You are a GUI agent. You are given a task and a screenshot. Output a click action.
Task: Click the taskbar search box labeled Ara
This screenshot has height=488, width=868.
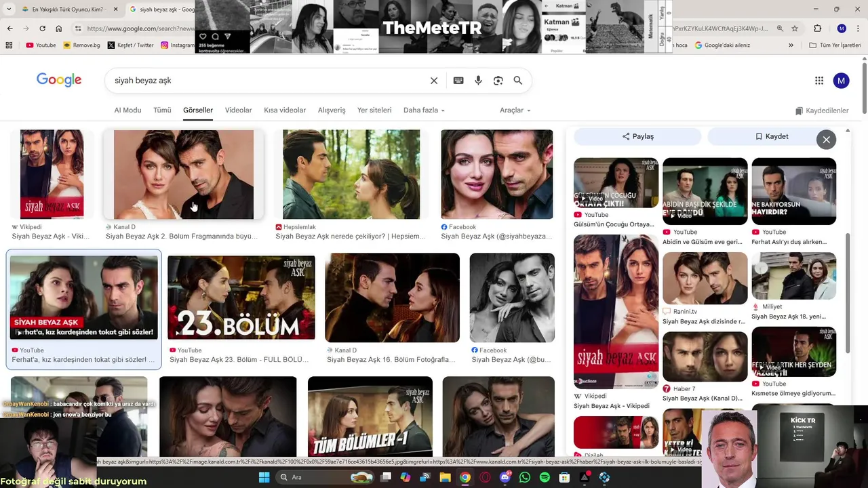click(325, 477)
